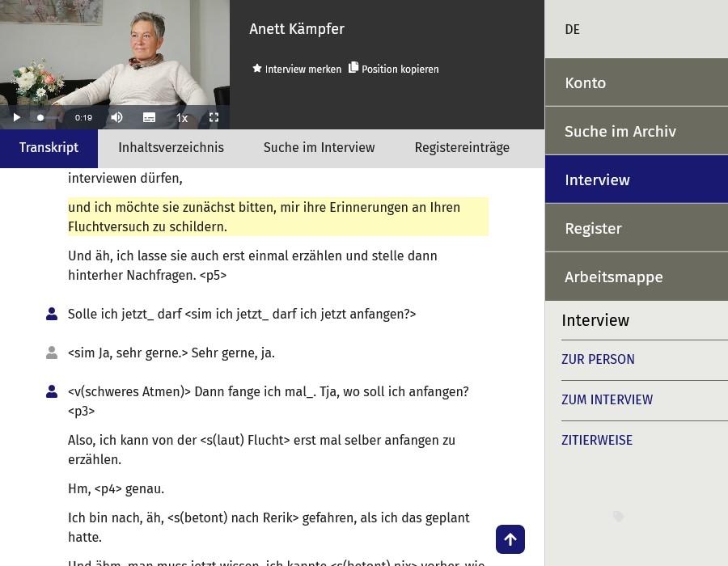Image resolution: width=728 pixels, height=566 pixels.
Task: Select the speaker icon beside 'Solle ich jetzt'
Action: 52,314
